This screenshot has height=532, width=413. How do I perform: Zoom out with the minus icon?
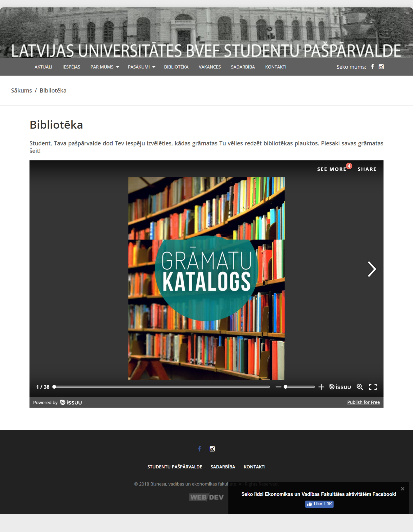278,387
